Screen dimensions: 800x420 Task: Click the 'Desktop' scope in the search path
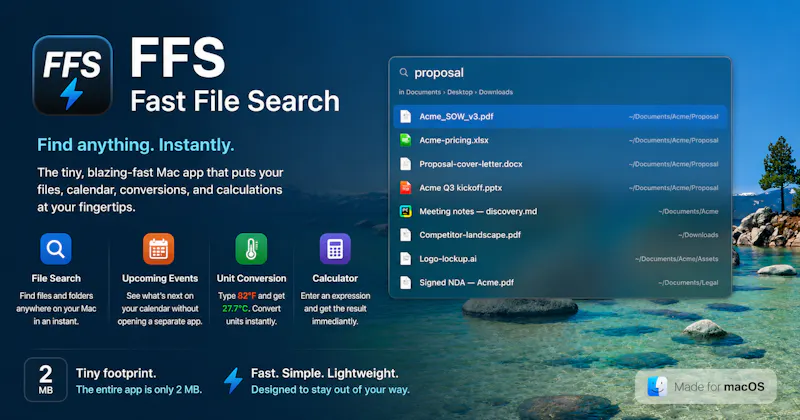(x=460, y=92)
